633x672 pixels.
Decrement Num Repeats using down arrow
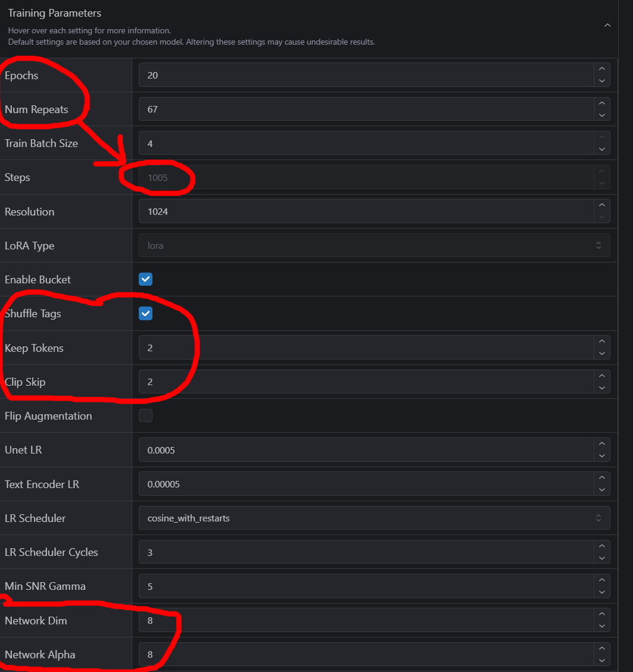[601, 115]
